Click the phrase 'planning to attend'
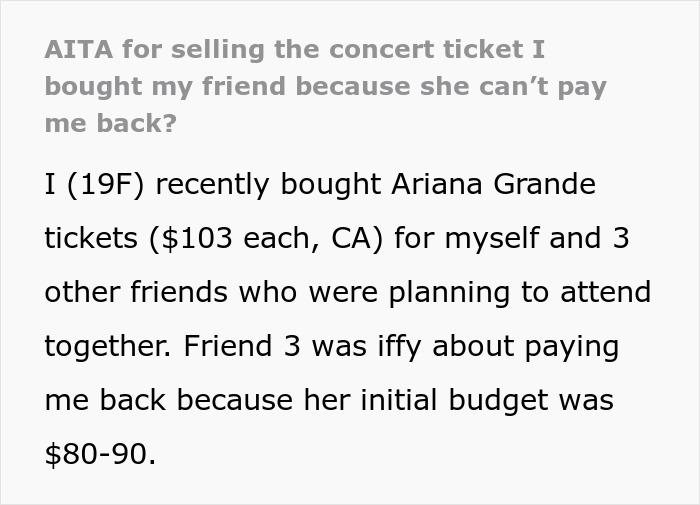Screen dimensions: 700x505 pyautogui.click(x=519, y=293)
